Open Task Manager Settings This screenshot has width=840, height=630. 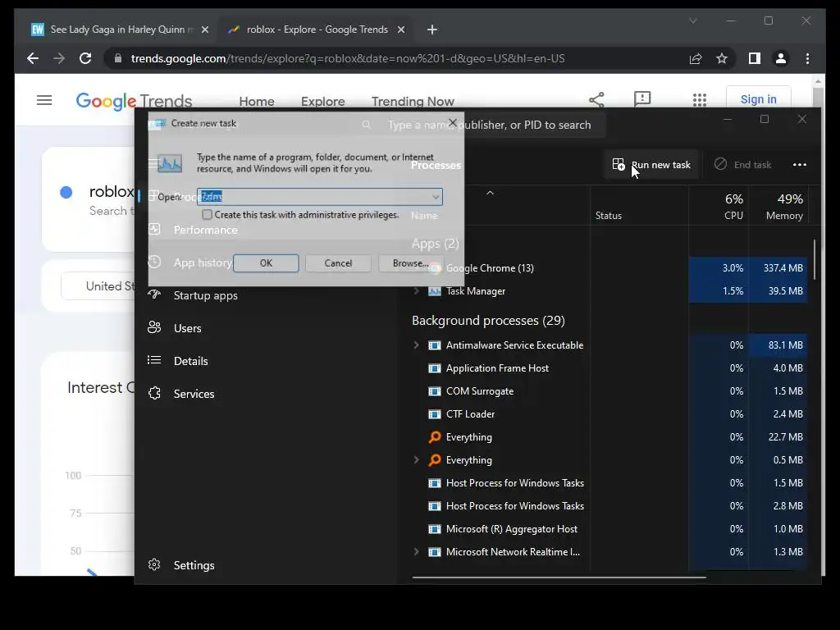194,565
